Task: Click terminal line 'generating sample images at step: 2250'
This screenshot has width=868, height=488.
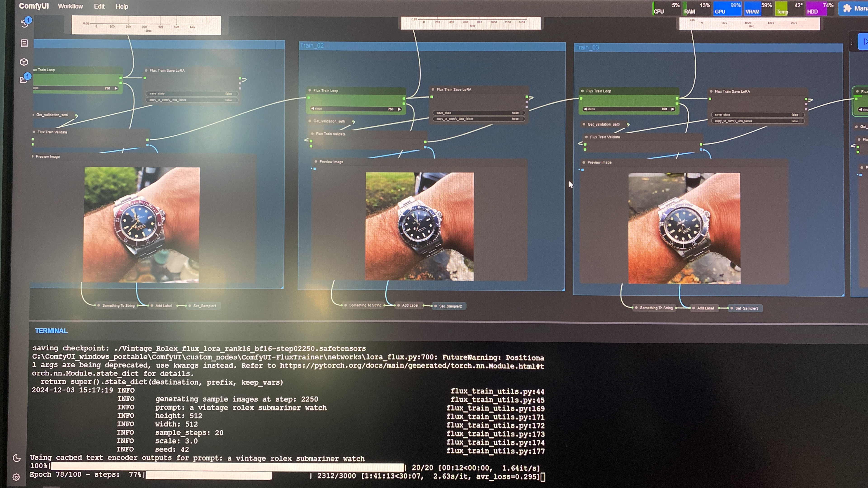Action: [x=236, y=399]
